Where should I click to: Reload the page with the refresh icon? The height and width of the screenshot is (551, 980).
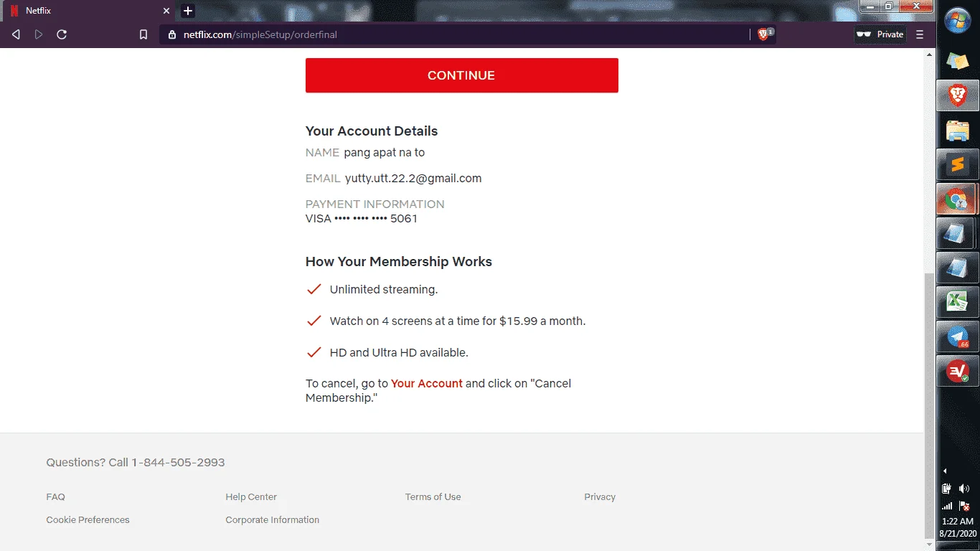pos(62,34)
